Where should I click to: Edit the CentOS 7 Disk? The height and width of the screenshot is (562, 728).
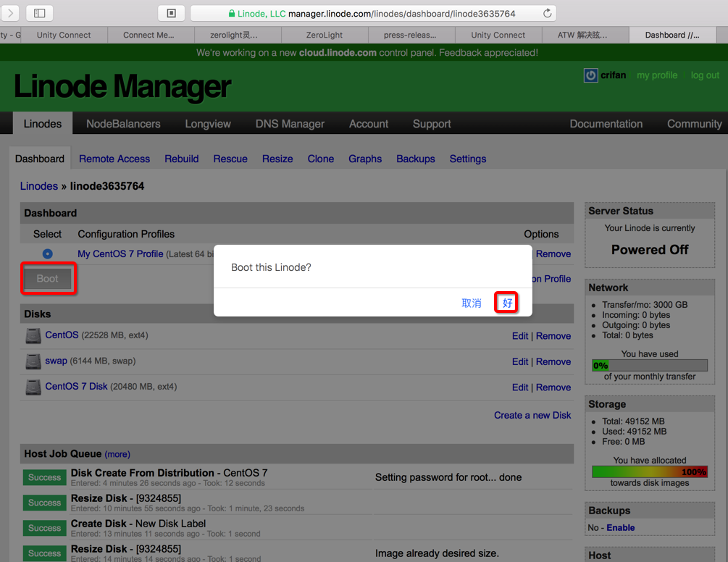(x=520, y=387)
